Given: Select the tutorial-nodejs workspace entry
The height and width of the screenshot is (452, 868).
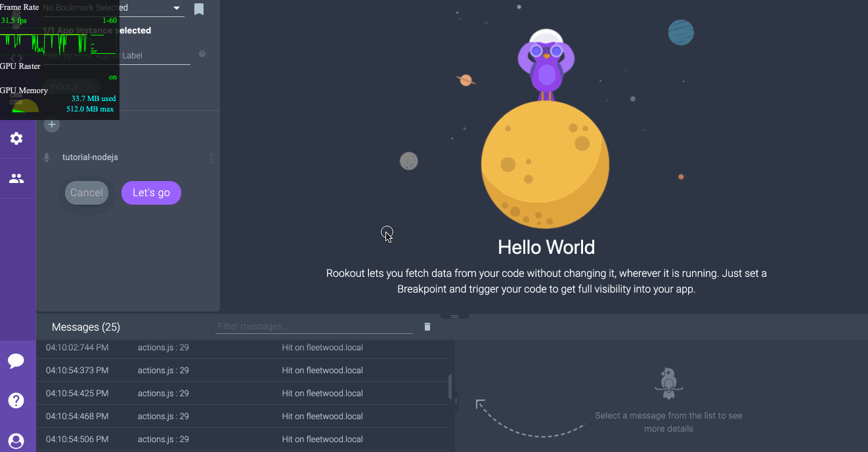Looking at the screenshot, I should pyautogui.click(x=90, y=157).
